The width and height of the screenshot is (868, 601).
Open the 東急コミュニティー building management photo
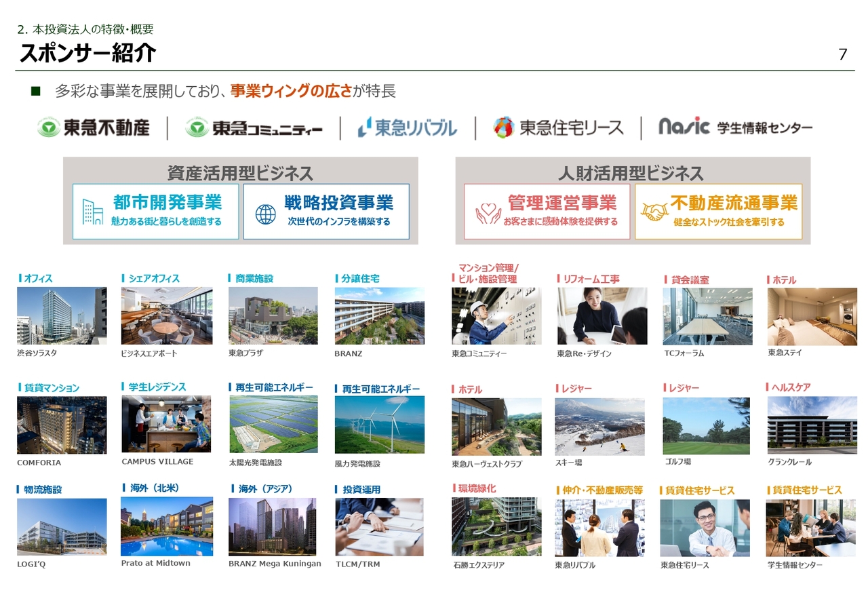(497, 316)
